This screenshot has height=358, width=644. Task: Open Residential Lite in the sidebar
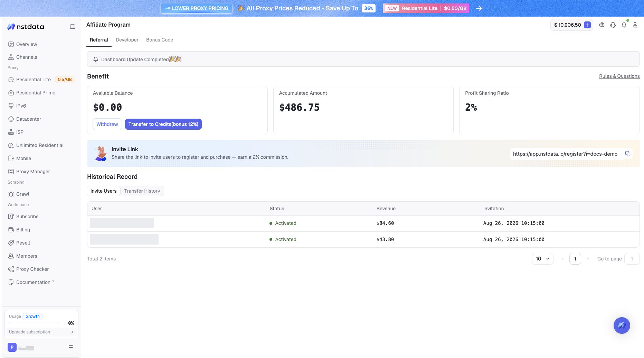tap(41, 80)
